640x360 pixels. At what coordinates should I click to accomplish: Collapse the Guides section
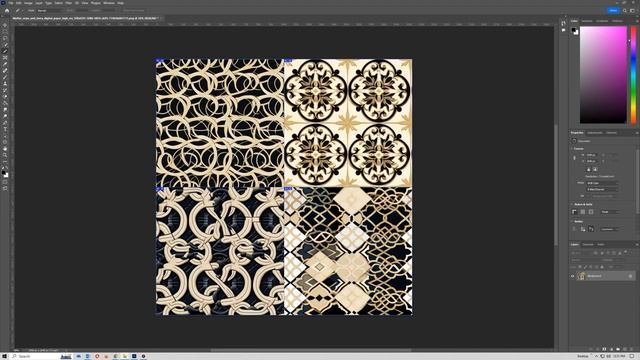572,222
